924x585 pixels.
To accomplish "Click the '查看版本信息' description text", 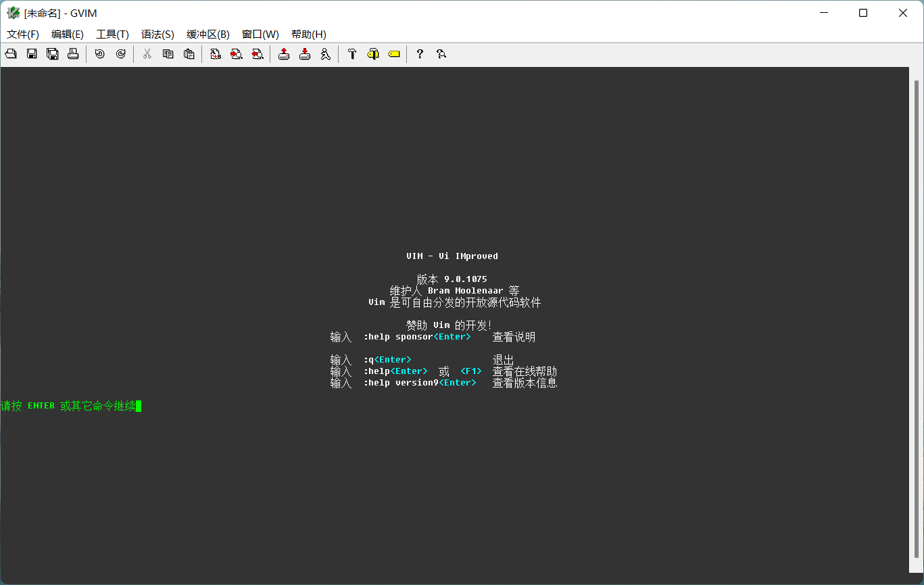I will (x=525, y=383).
